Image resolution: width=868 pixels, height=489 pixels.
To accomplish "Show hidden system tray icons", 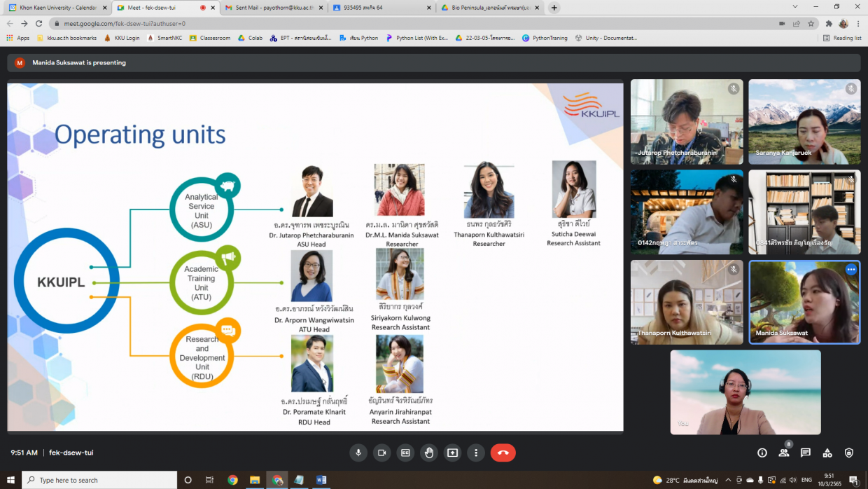I will point(730,480).
